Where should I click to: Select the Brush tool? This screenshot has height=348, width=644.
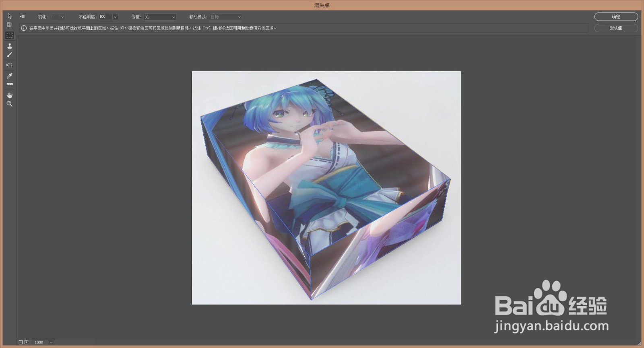[10, 55]
